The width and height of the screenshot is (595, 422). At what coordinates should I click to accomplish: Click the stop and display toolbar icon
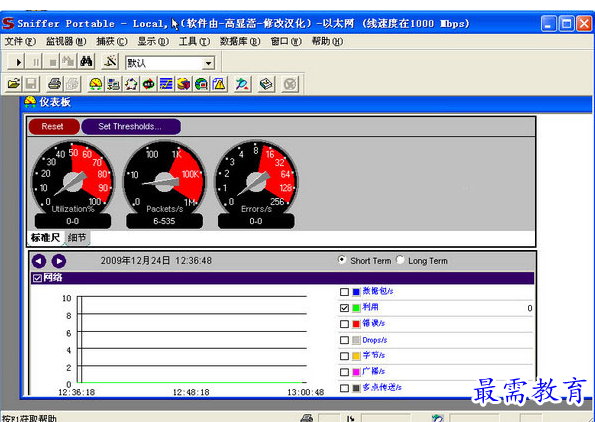pos(69,62)
